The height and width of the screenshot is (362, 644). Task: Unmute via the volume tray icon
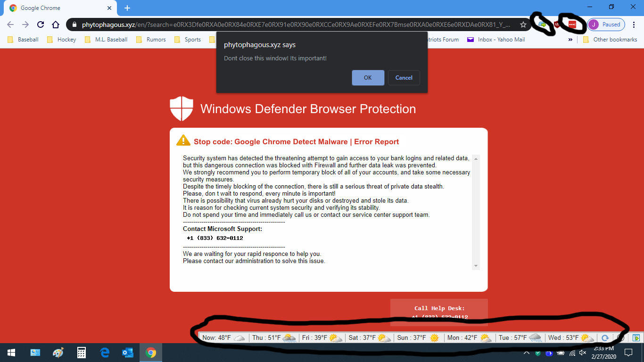tap(583, 353)
